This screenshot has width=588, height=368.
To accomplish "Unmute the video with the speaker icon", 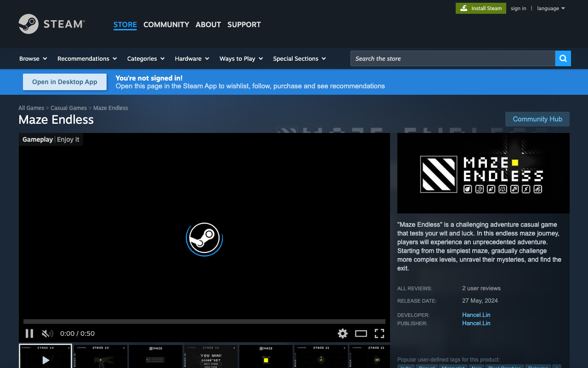I will [47, 333].
